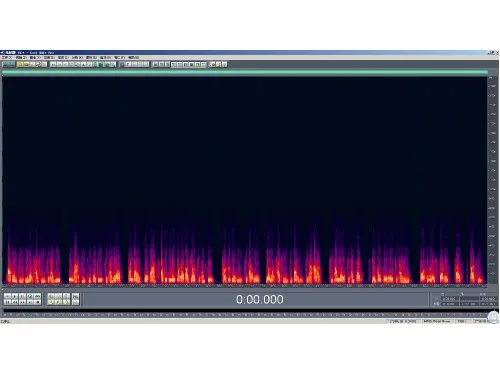The height and width of the screenshot is (375, 500).
Task: Pause playback using the Pause button
Action: (22, 296)
